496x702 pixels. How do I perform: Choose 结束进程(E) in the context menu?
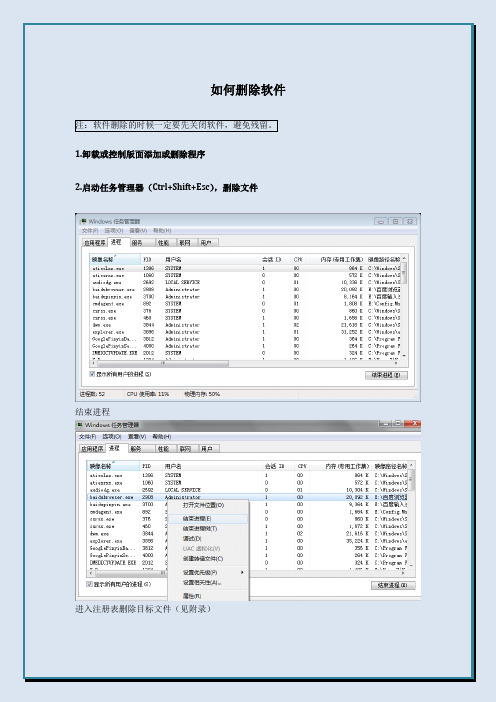(x=208, y=518)
